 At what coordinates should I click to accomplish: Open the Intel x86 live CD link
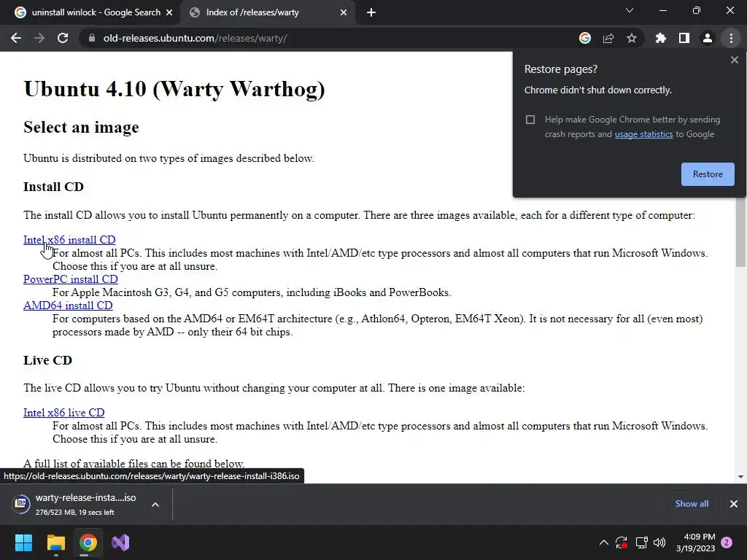[x=64, y=413]
